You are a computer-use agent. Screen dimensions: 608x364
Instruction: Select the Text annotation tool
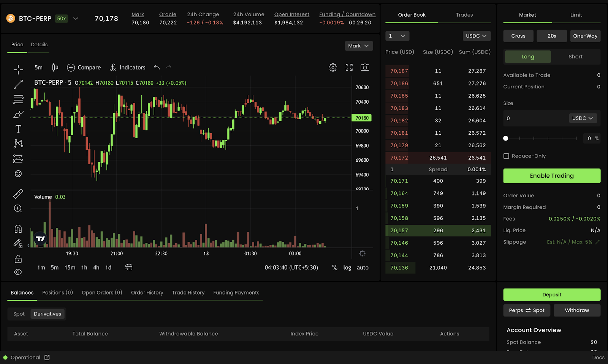18,129
